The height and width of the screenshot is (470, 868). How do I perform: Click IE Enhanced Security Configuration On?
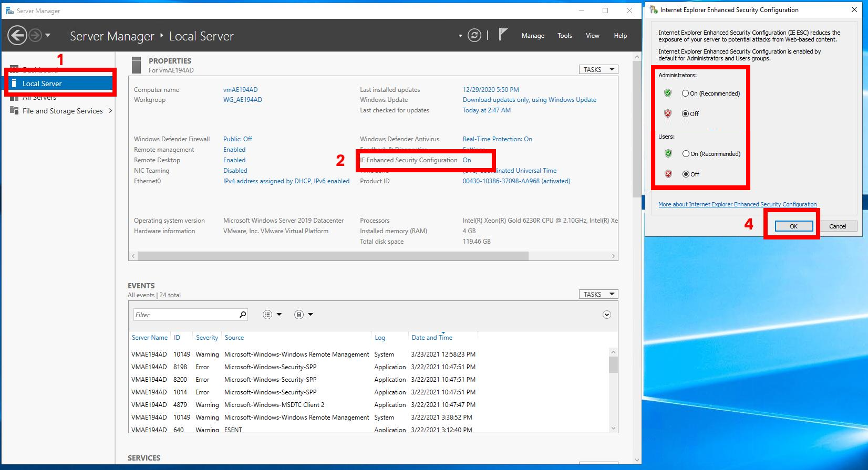(467, 160)
